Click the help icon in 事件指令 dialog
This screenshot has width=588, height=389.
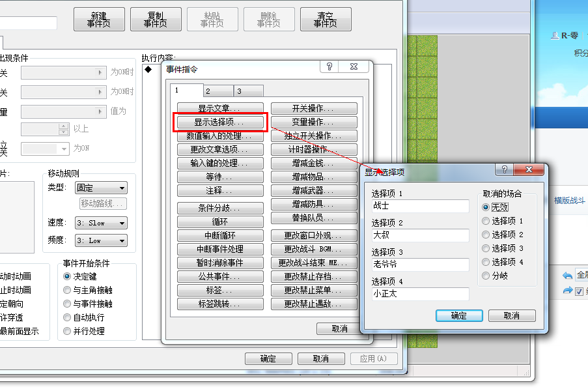[x=329, y=66]
